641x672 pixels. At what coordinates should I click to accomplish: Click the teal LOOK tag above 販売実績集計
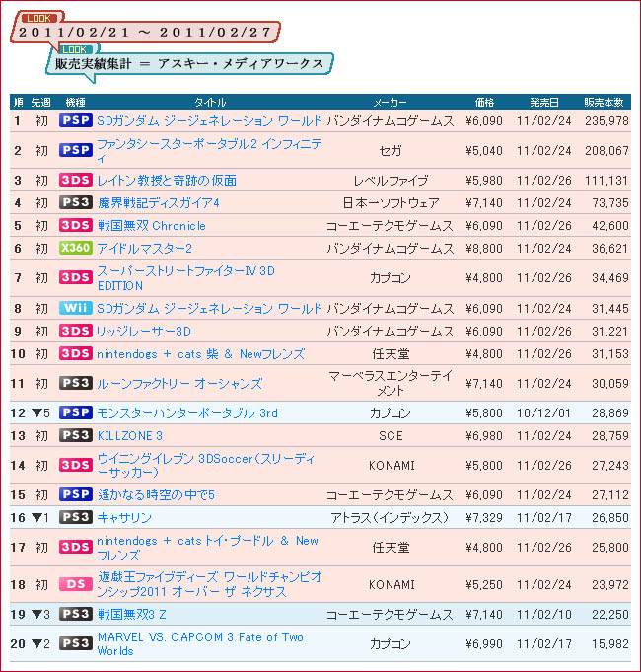(74, 49)
